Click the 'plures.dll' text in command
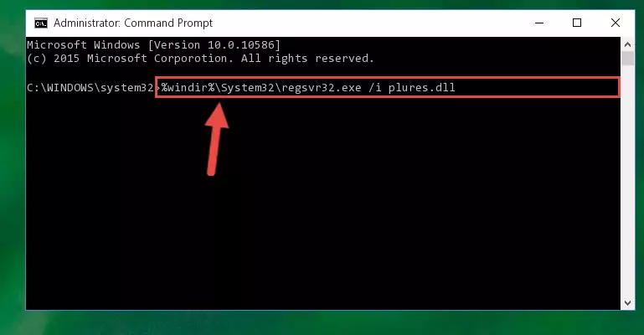The height and width of the screenshot is (335, 644). 421,87
